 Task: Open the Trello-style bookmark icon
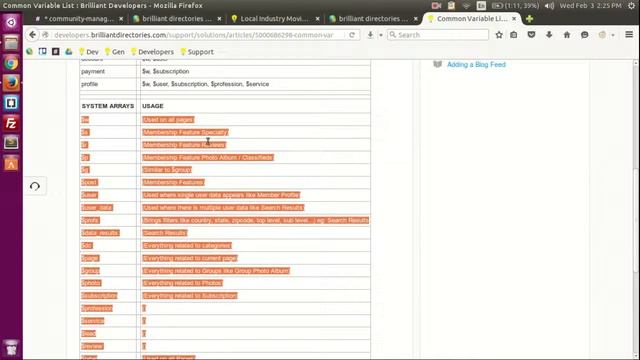point(42,52)
